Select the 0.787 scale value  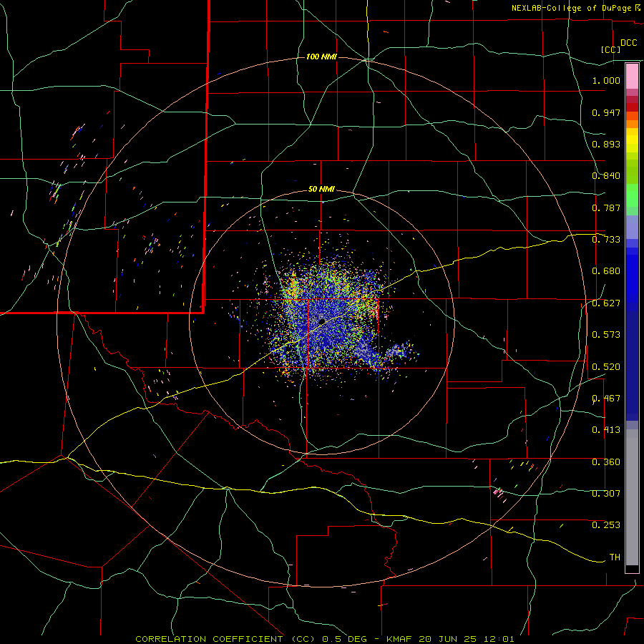pyautogui.click(x=606, y=208)
